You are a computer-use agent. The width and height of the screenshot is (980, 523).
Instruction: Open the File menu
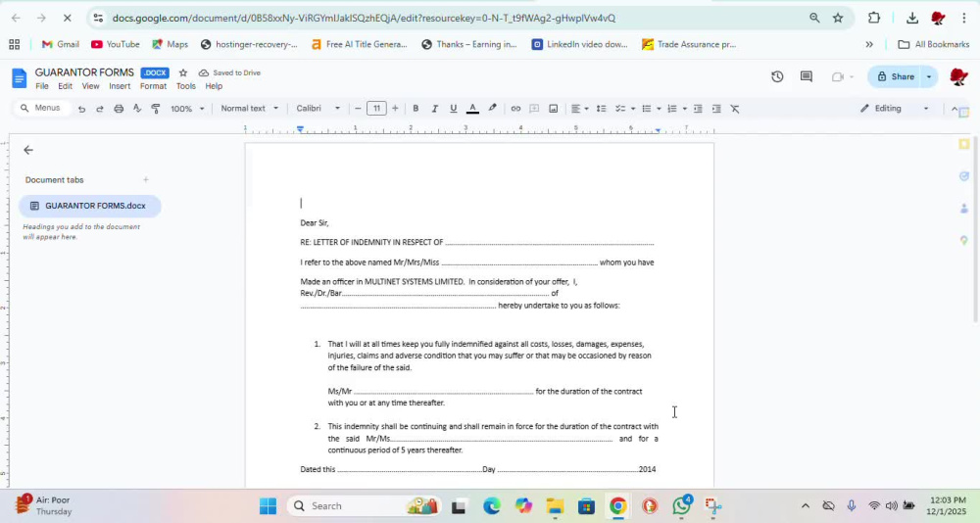click(x=42, y=86)
